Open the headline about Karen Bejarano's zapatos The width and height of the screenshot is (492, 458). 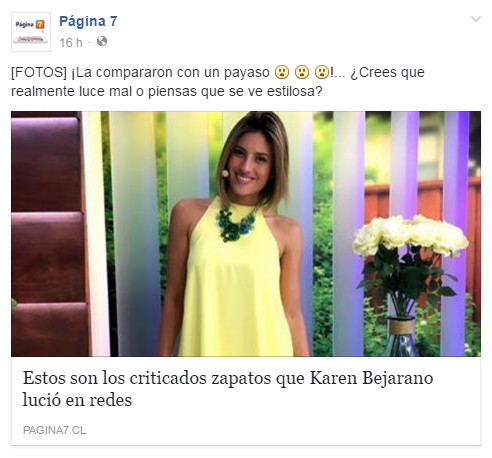pos(228,389)
